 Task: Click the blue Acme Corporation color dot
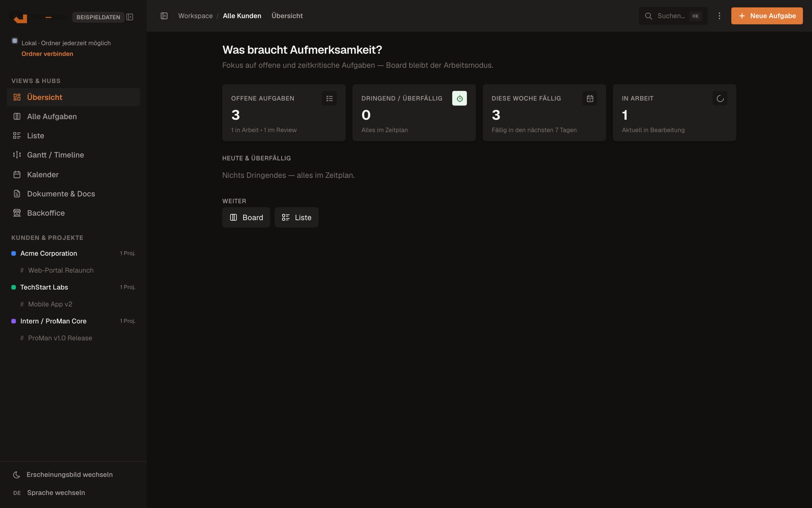[13, 253]
